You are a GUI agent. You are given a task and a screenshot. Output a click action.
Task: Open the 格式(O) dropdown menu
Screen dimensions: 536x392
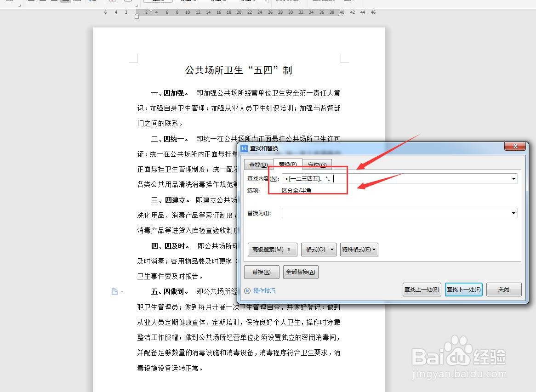[319, 250]
